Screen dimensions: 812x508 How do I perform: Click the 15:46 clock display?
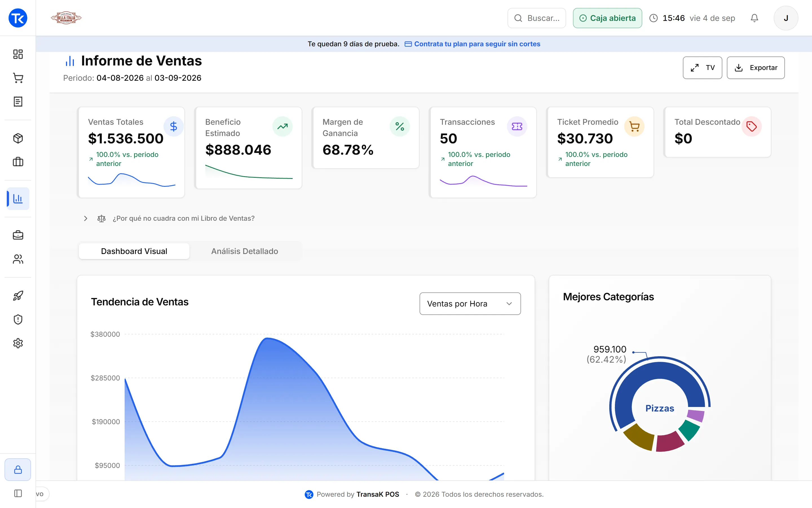point(673,18)
